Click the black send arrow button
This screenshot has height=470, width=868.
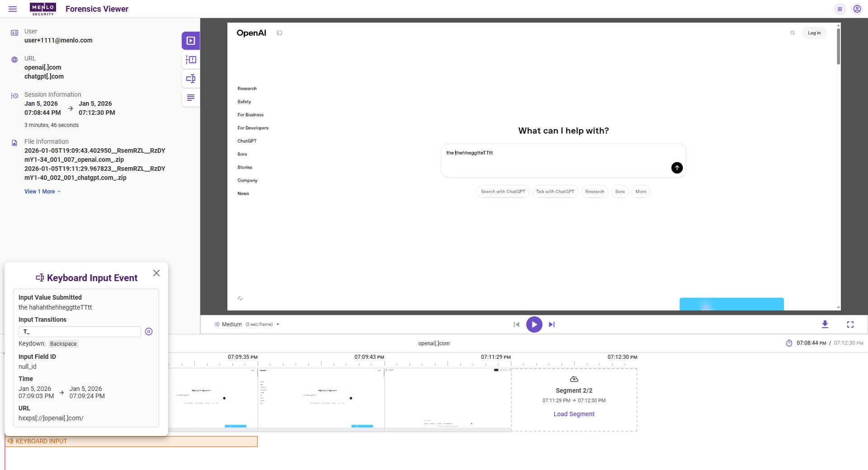pyautogui.click(x=677, y=168)
